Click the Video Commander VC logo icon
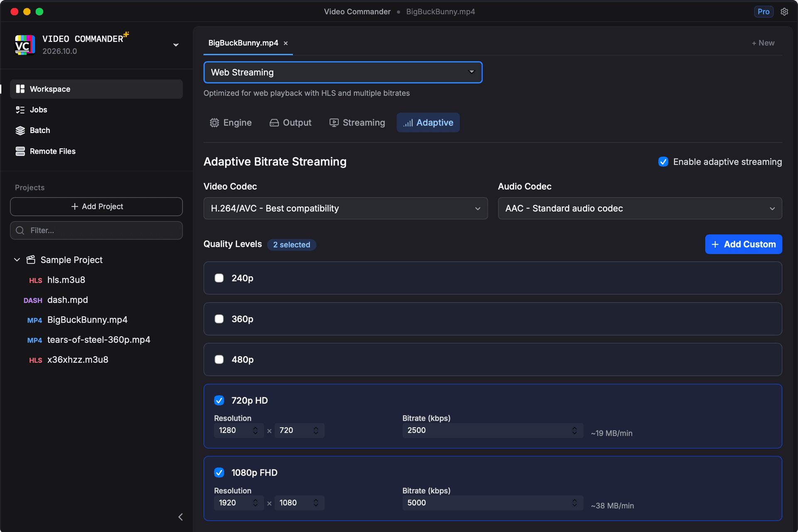 [25, 45]
